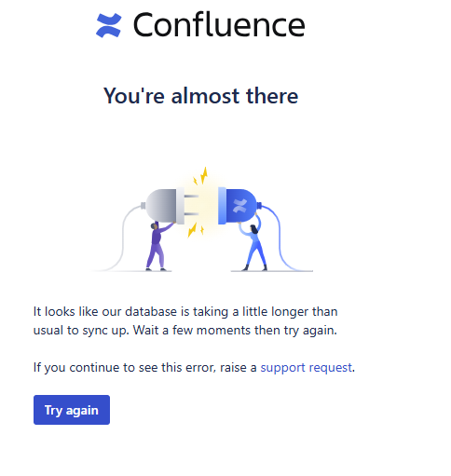
Task: Click the woman in blue holding the plug
Action: click(x=254, y=244)
